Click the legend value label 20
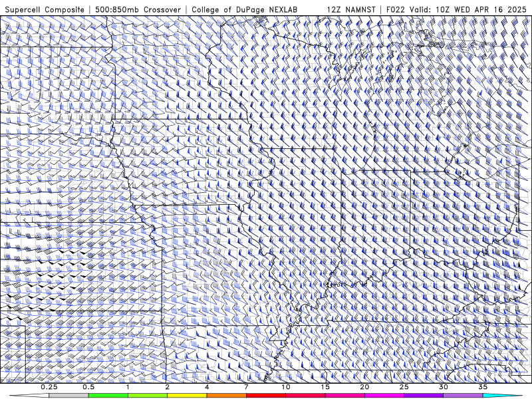The height and width of the screenshot is (399, 532). (x=364, y=387)
